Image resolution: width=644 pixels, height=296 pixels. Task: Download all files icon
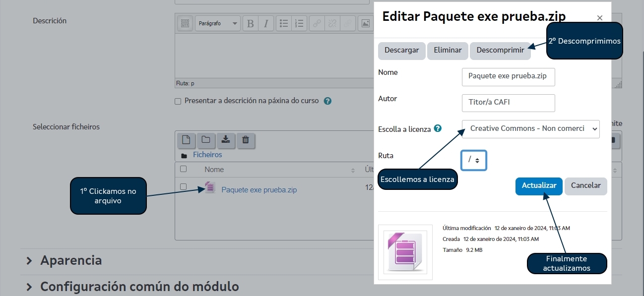(226, 140)
